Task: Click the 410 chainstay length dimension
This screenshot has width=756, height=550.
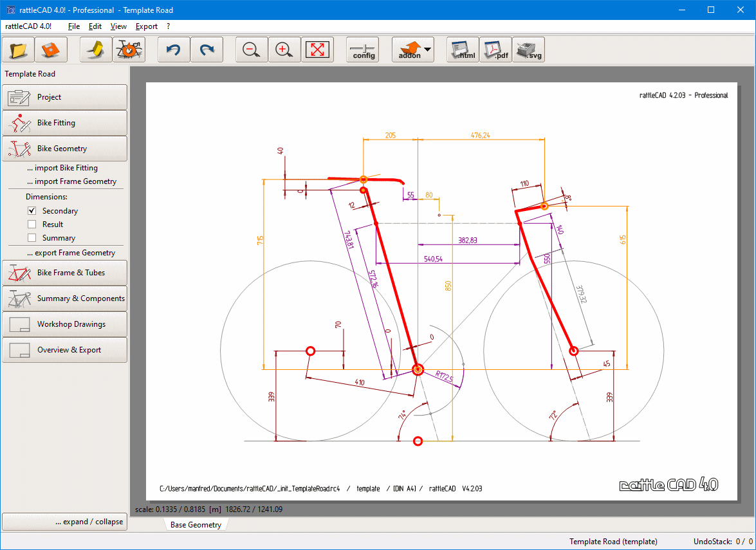Action: pyautogui.click(x=360, y=383)
